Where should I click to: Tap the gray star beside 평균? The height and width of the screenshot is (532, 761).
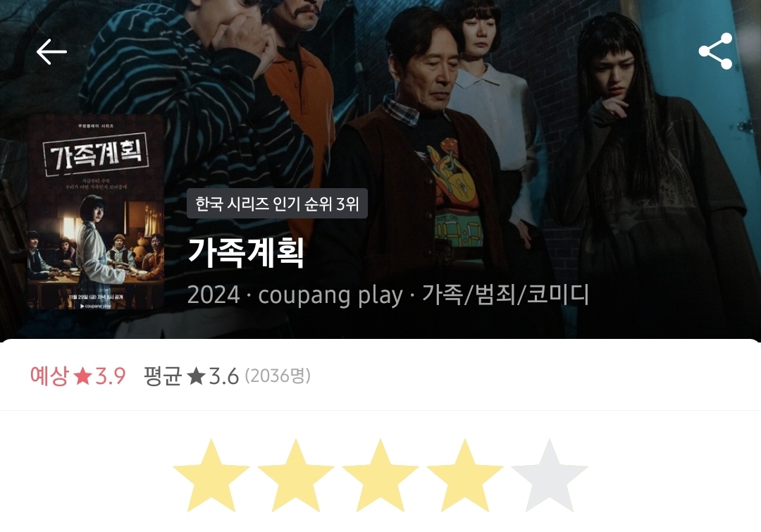tap(196, 376)
